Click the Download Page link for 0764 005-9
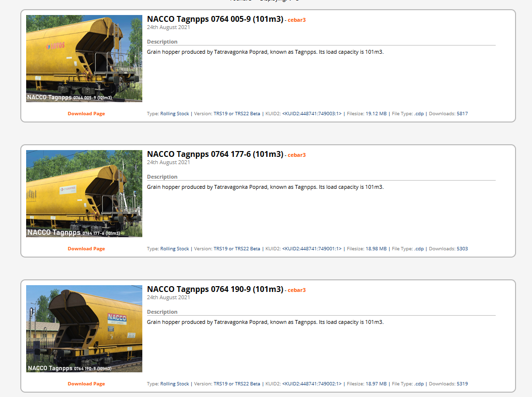This screenshot has height=397, width=532. pos(86,114)
